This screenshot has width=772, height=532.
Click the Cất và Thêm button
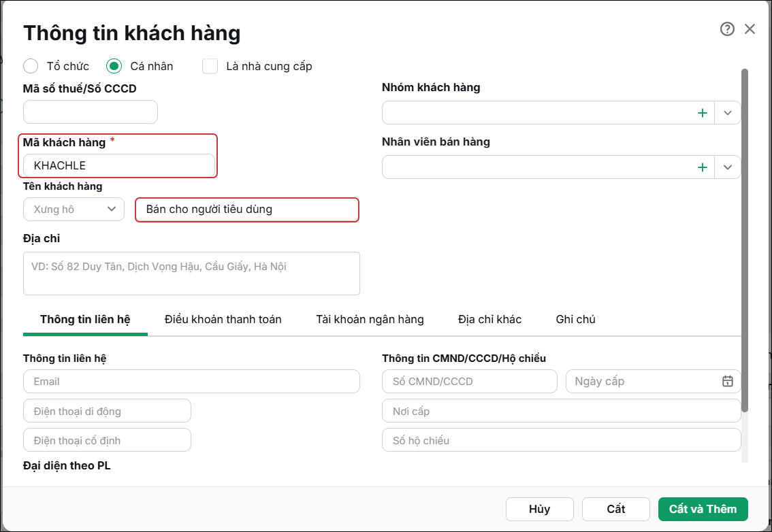[x=703, y=509]
